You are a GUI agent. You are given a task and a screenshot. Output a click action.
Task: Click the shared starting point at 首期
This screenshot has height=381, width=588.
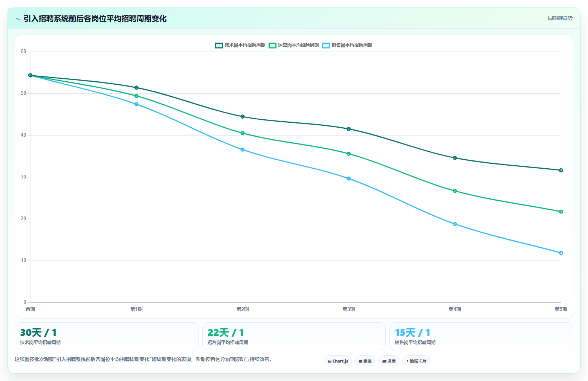[x=31, y=75]
